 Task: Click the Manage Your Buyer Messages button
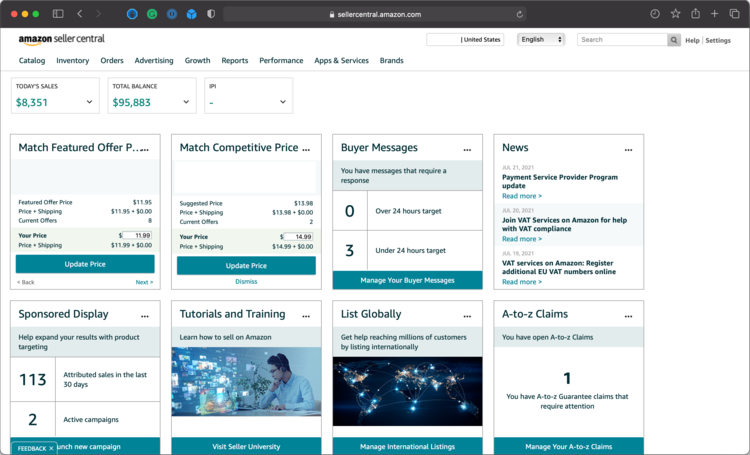coord(407,280)
